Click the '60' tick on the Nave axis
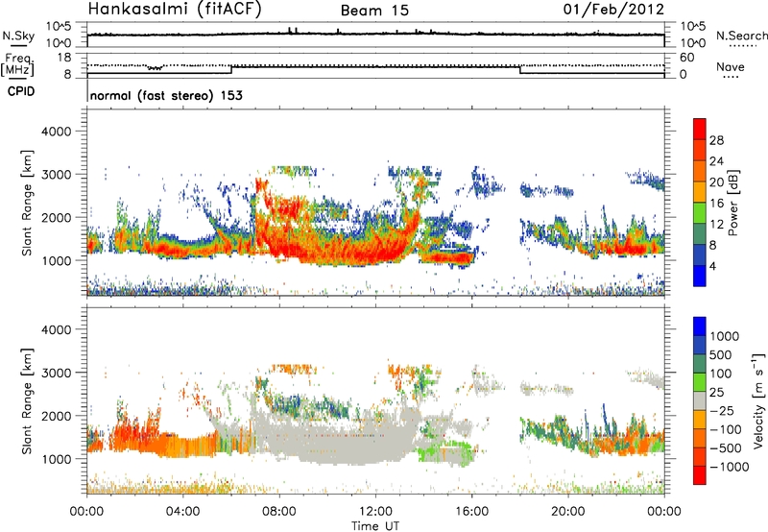The width and height of the screenshot is (768, 532). pyautogui.click(x=686, y=58)
